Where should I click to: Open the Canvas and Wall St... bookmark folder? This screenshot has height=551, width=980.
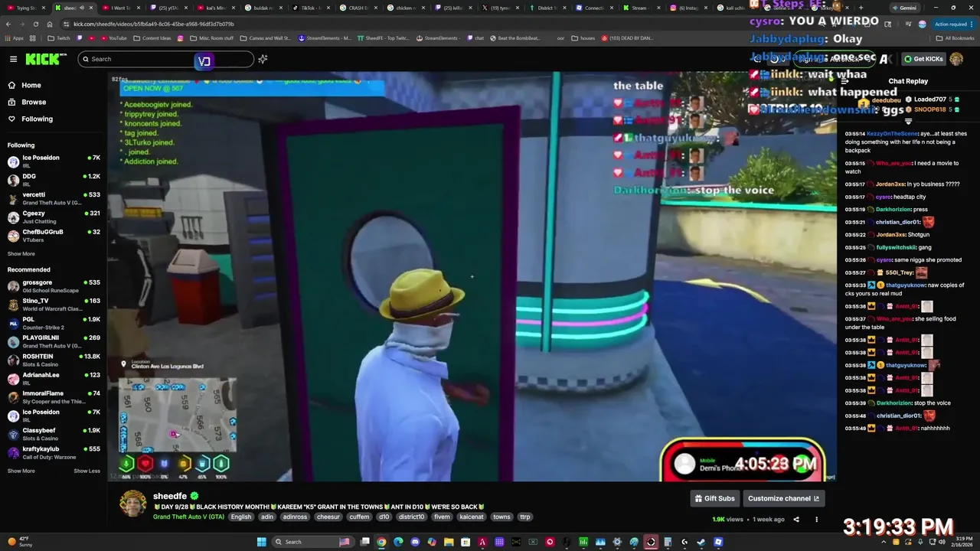click(x=264, y=37)
